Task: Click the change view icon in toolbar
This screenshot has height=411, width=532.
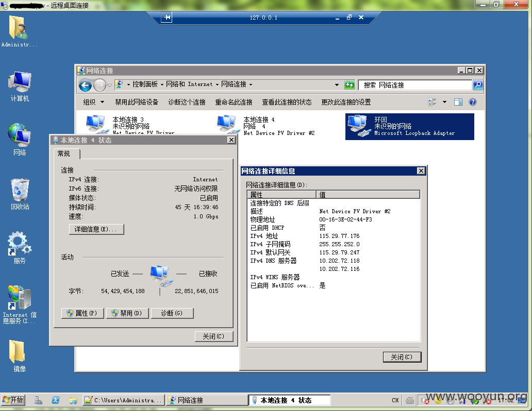Action: coord(432,102)
